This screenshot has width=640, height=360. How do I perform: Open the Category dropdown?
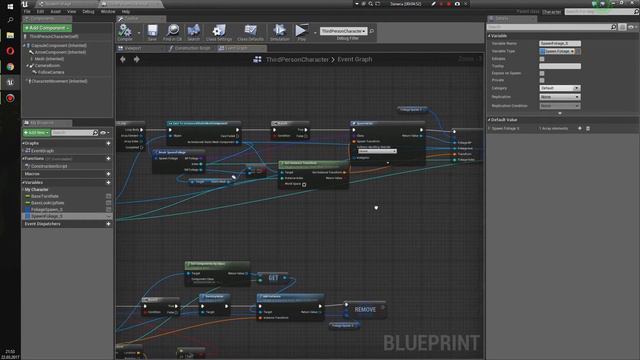560,88
